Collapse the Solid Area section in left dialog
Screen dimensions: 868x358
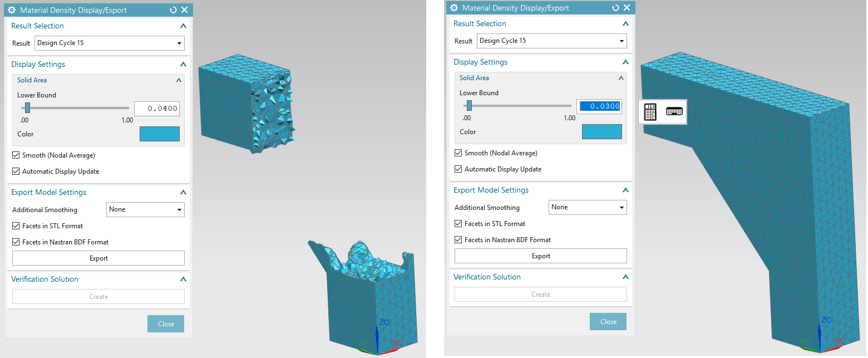tap(179, 80)
